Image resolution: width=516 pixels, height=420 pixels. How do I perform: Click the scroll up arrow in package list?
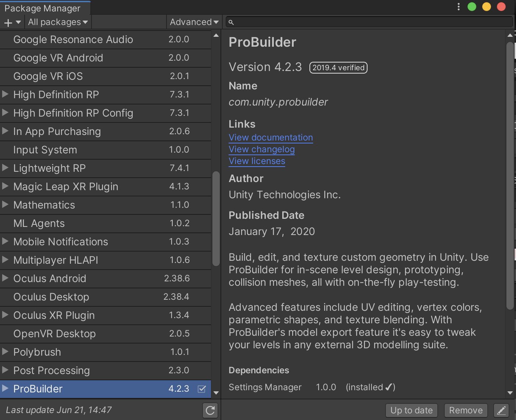[216, 36]
